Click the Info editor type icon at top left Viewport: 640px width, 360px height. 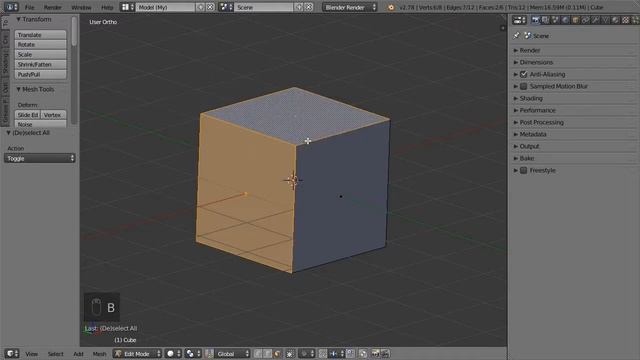(x=11, y=7)
